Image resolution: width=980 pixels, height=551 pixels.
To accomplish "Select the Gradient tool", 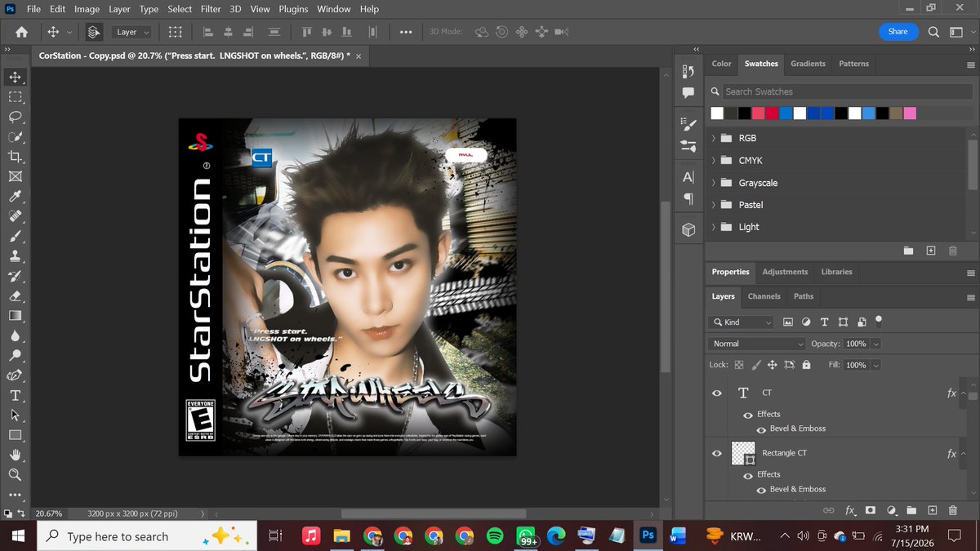I will 15,315.
